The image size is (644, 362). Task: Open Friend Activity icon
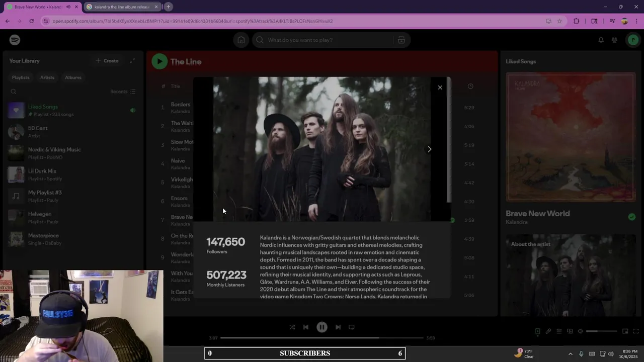(614, 40)
